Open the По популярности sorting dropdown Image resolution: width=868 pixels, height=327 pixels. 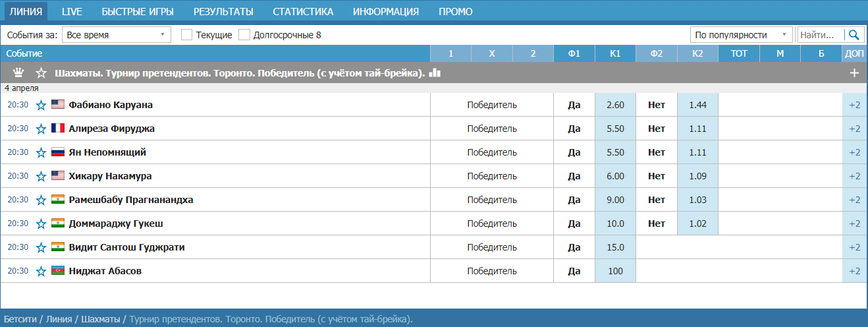point(741,35)
